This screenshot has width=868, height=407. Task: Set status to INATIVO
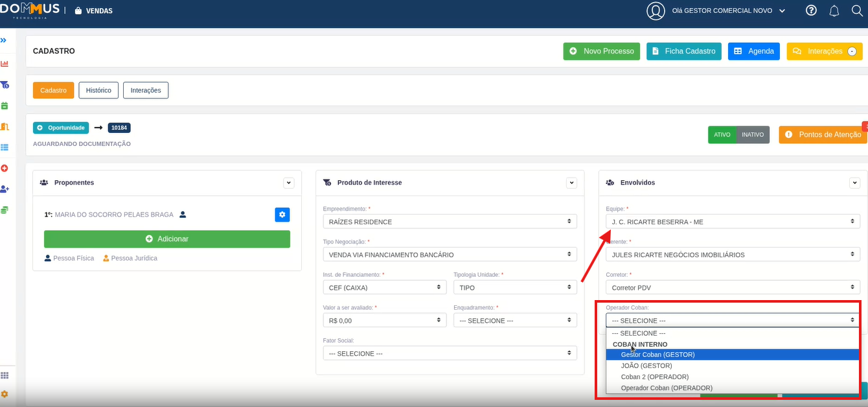(753, 135)
